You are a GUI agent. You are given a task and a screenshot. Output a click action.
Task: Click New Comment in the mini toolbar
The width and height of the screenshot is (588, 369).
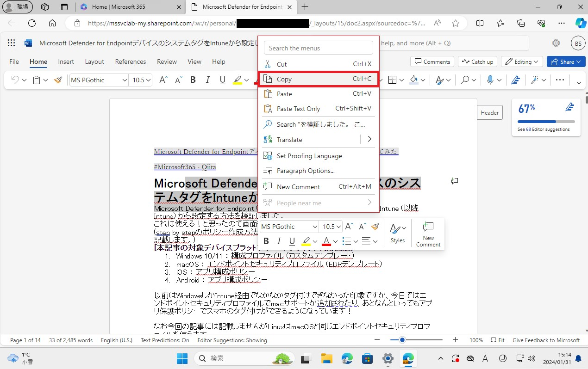(x=428, y=234)
